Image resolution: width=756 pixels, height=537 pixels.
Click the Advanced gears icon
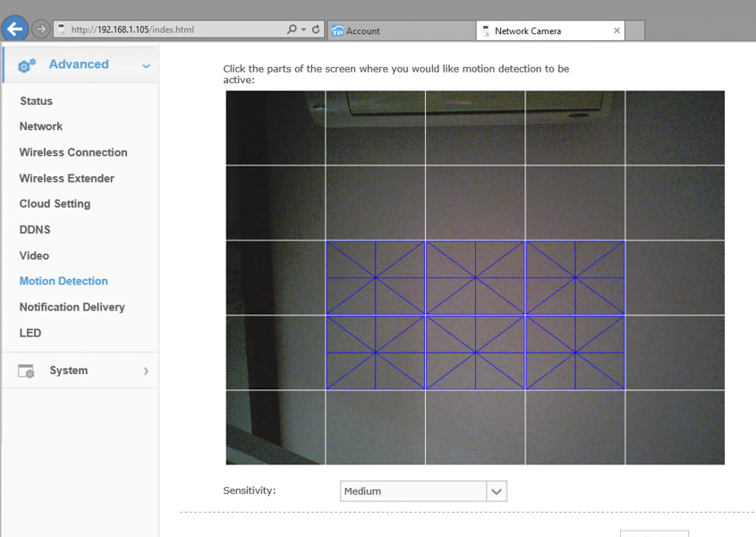pos(27,65)
